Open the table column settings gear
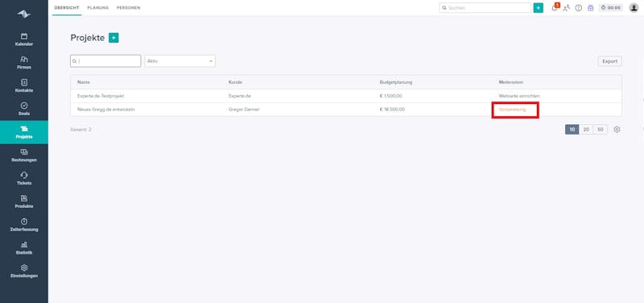Image resolution: width=644 pixels, height=303 pixels. [617, 130]
